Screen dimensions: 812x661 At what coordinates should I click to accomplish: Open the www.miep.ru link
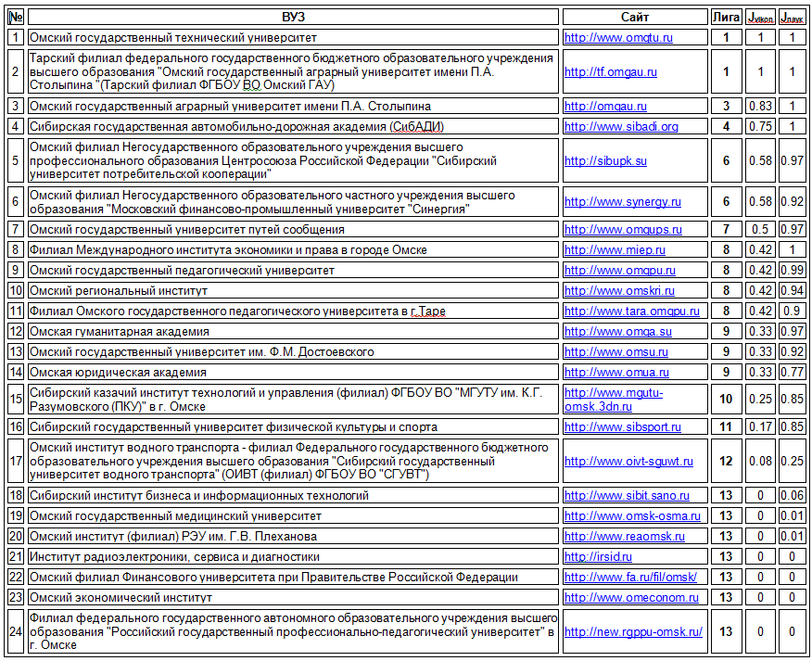tap(615, 250)
